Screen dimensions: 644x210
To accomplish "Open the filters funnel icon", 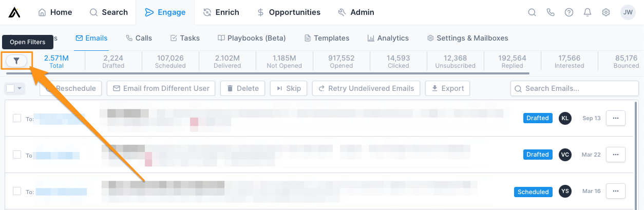I will coord(16,61).
